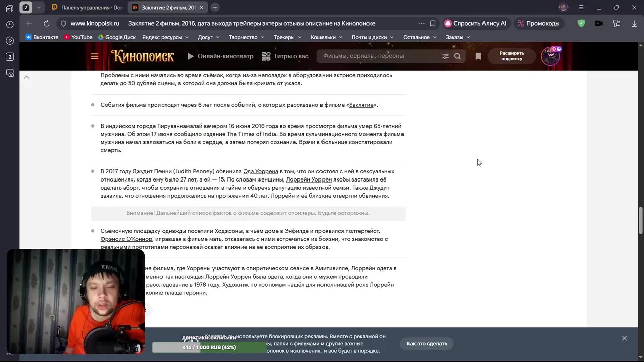The image size is (644, 362).
Task: Click the Фильмы, сериалы, персоны search field
Action: point(380,56)
